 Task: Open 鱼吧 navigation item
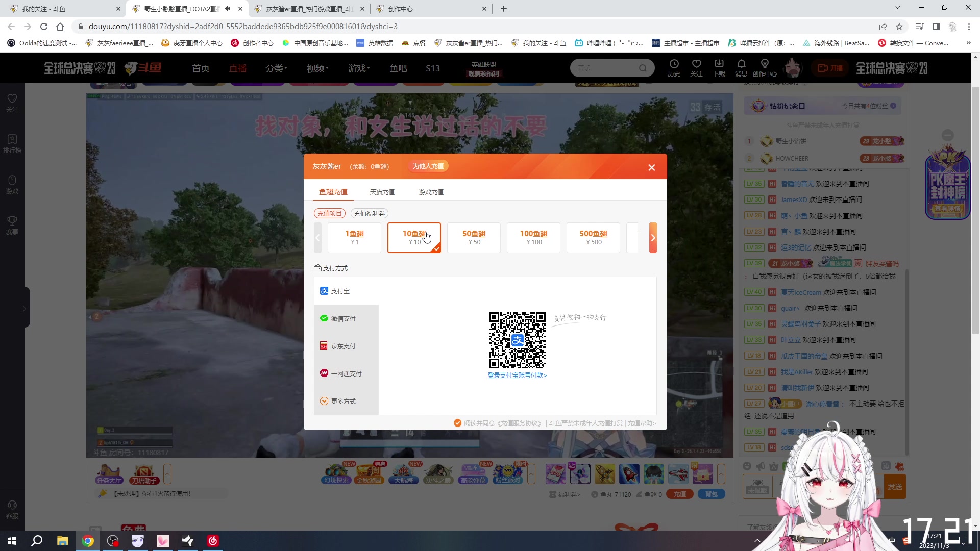click(398, 68)
